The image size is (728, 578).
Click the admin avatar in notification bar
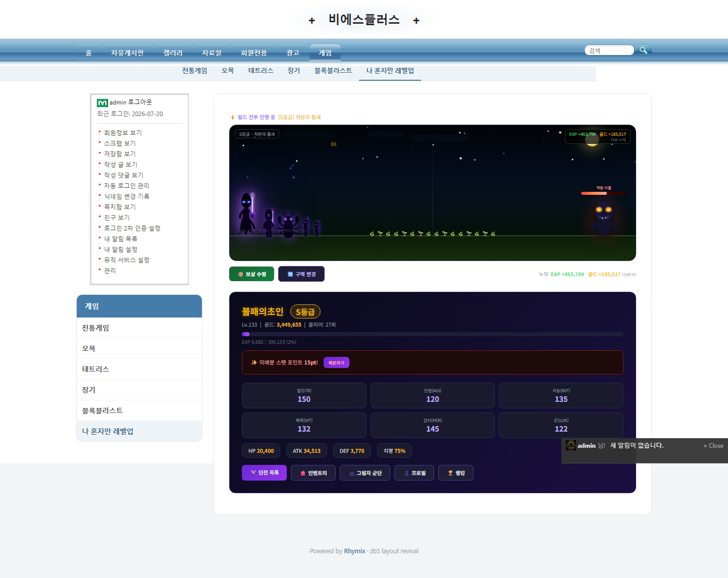tap(571, 445)
